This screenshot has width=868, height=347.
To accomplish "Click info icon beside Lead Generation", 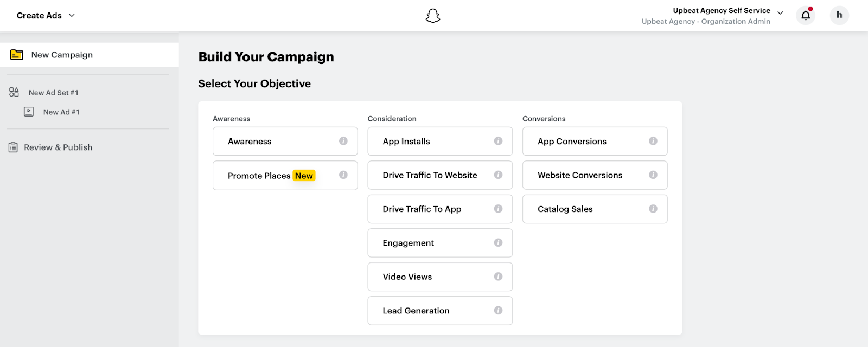I will click(x=498, y=311).
